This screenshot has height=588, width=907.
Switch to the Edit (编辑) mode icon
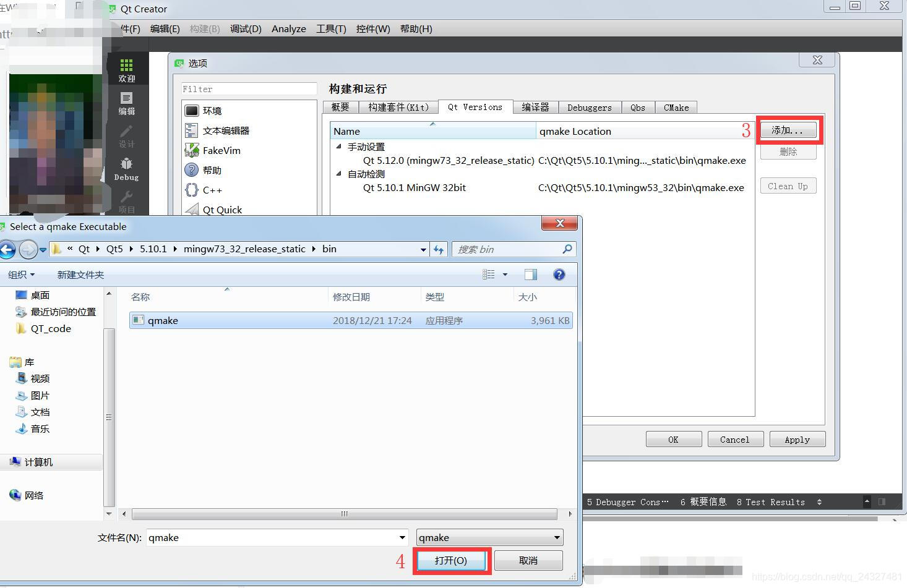126,103
